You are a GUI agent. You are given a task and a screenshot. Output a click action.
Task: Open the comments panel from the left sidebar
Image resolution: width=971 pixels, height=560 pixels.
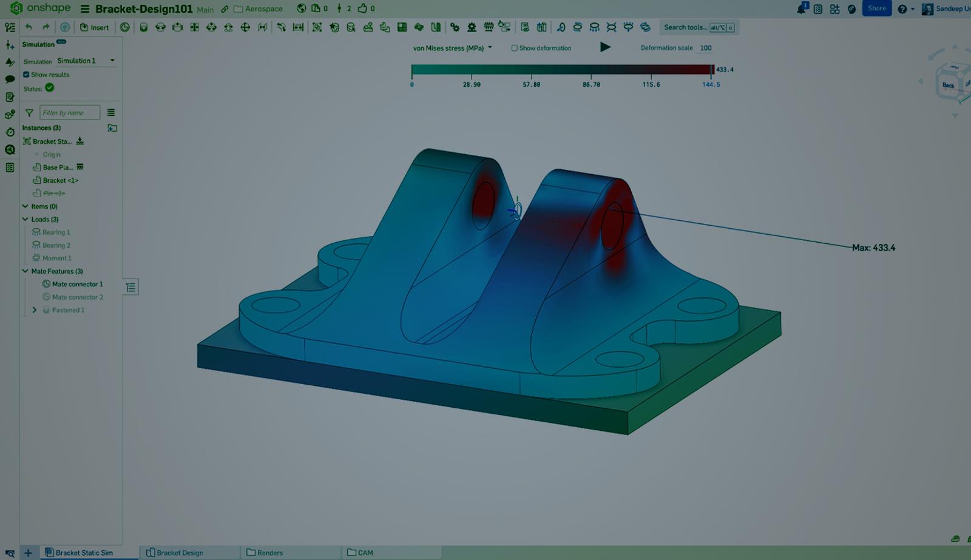[x=9, y=79]
